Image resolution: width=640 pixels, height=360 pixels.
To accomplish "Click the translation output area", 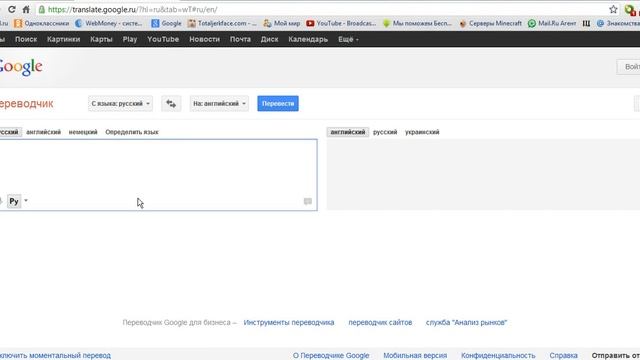I will [483, 175].
